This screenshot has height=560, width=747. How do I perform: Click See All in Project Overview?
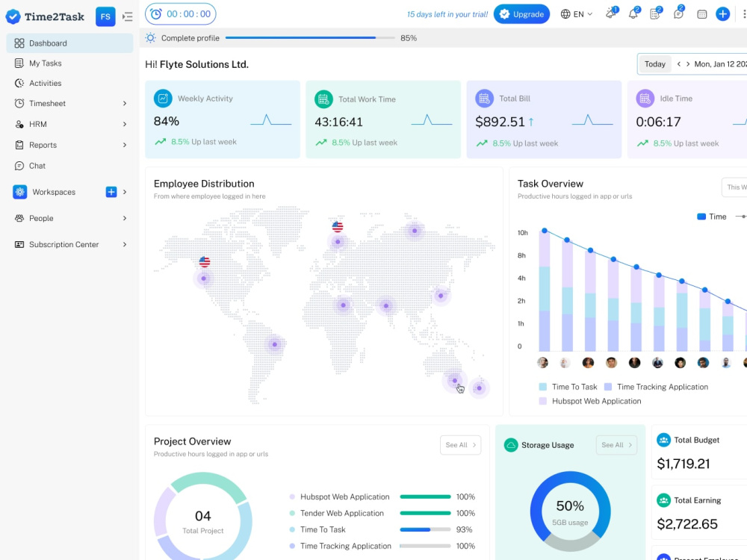(x=461, y=445)
